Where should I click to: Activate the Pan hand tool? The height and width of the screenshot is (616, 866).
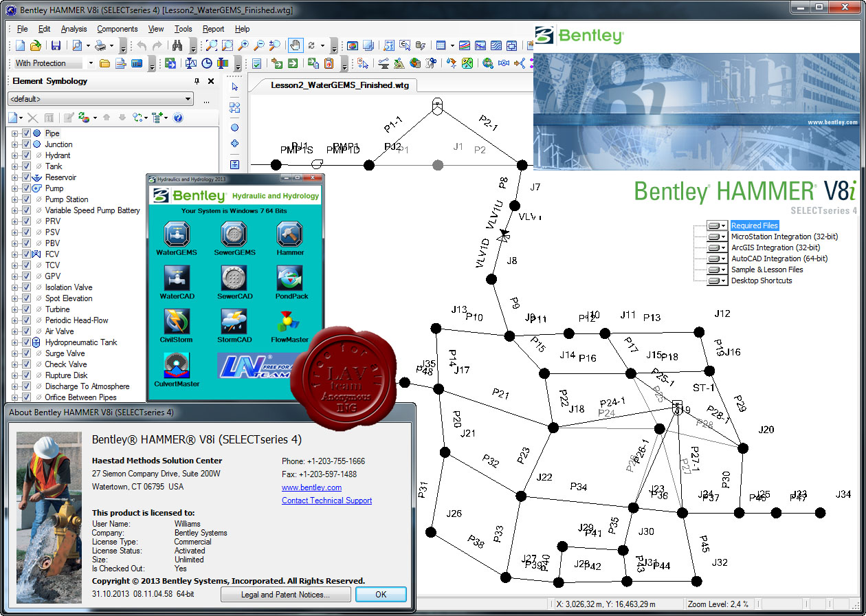tap(295, 46)
